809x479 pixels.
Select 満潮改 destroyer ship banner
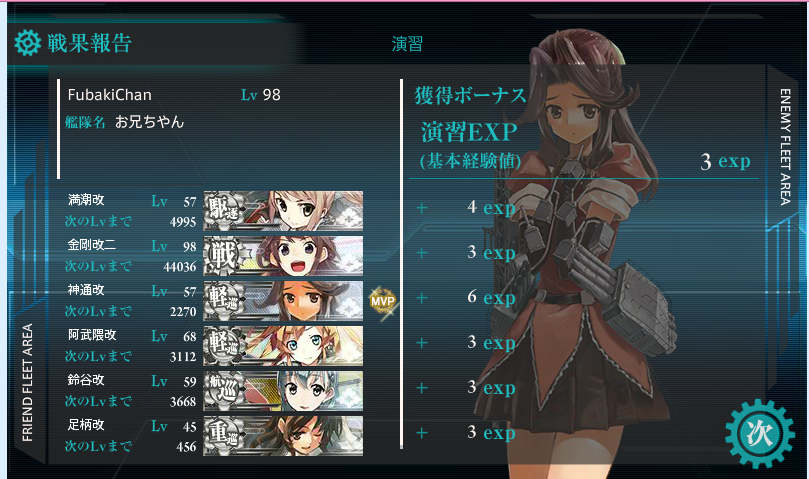[283, 211]
